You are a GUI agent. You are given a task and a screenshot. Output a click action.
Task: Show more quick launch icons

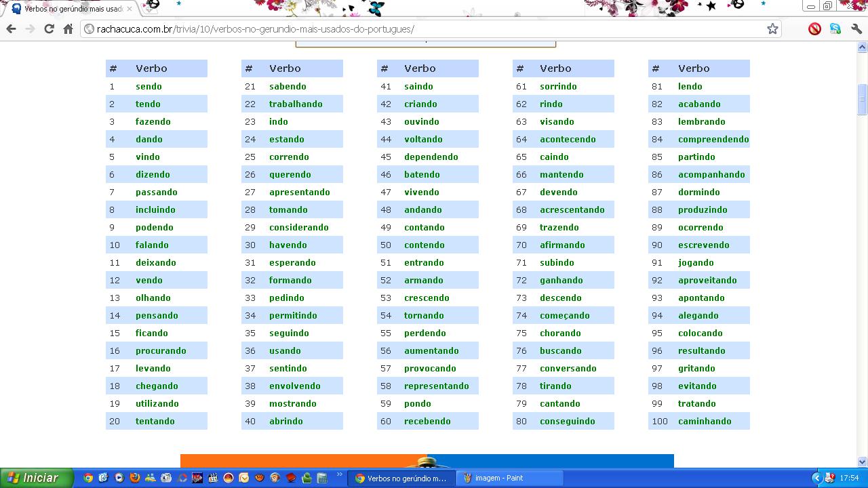click(340, 475)
